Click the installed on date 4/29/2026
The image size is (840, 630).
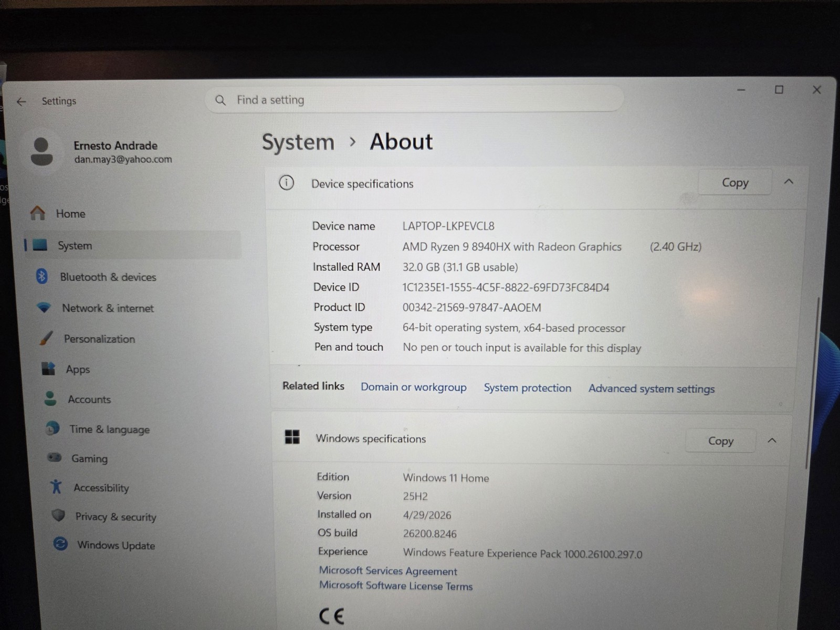coord(427,515)
